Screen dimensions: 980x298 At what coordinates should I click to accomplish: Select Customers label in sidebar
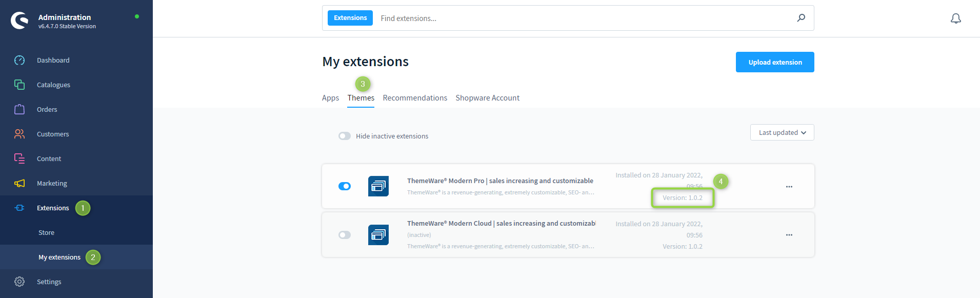point(53,134)
